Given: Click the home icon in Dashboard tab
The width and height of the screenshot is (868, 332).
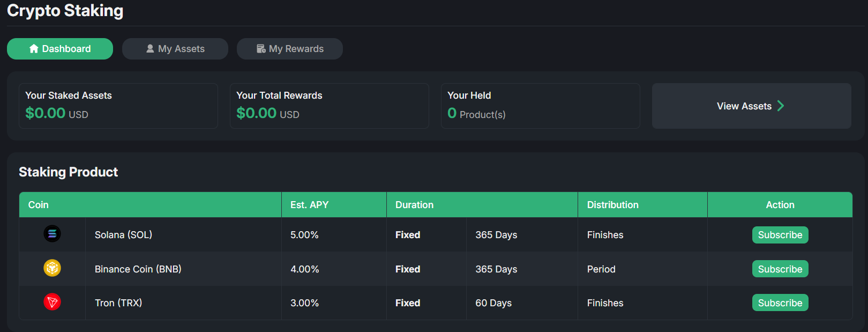Looking at the screenshot, I should pos(34,49).
